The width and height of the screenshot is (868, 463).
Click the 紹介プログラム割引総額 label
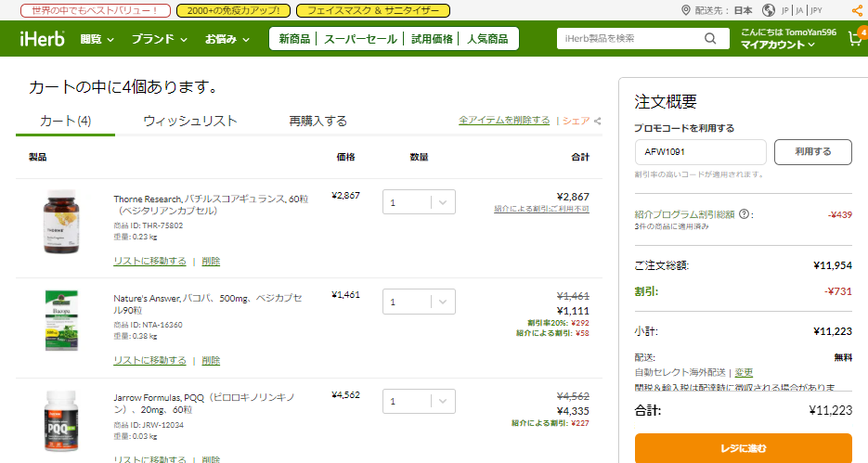[684, 214]
